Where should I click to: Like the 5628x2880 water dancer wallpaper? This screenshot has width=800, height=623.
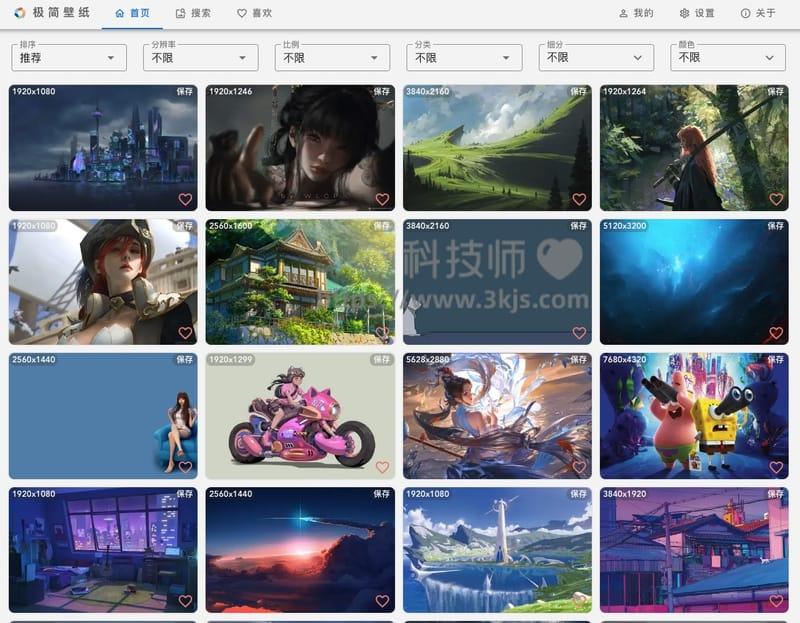coord(579,467)
